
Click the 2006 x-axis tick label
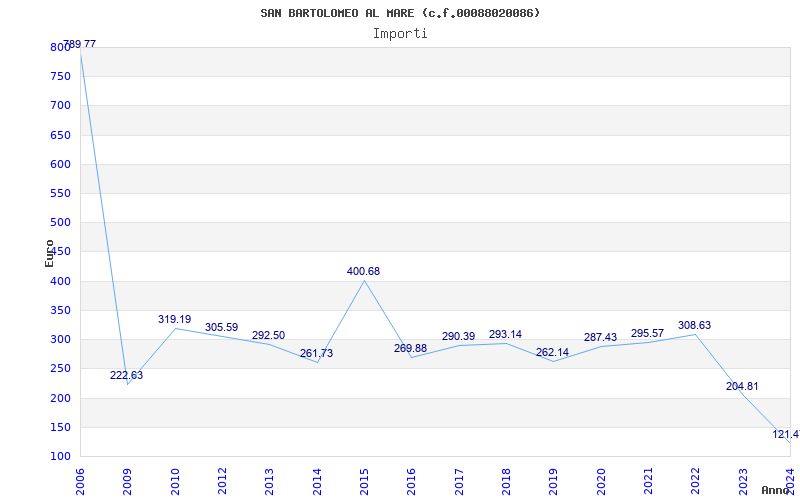tap(80, 481)
